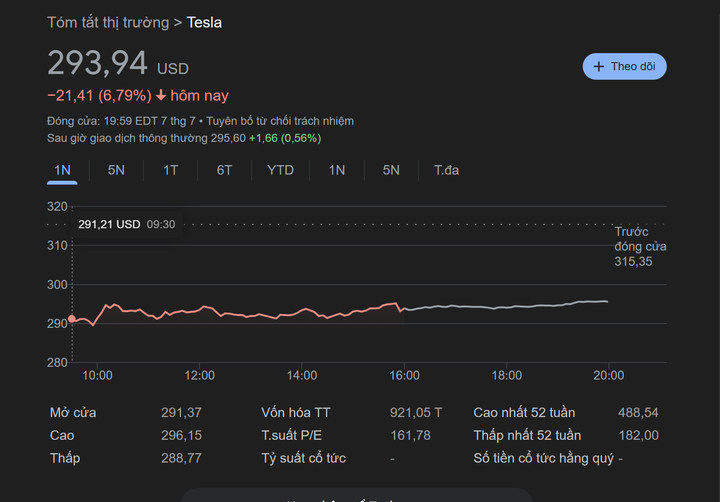Click the plus icon in Theo dõi button

point(598,67)
